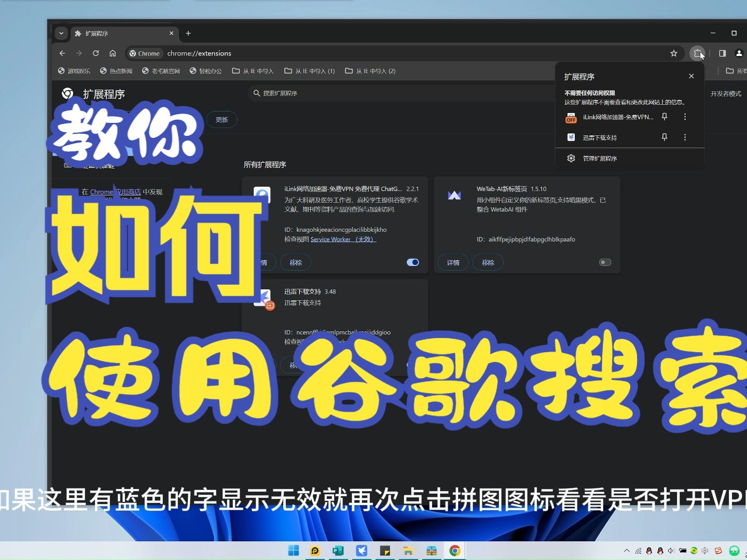Show hidden system tray icons
This screenshot has height=560, width=747.
pyautogui.click(x=627, y=551)
